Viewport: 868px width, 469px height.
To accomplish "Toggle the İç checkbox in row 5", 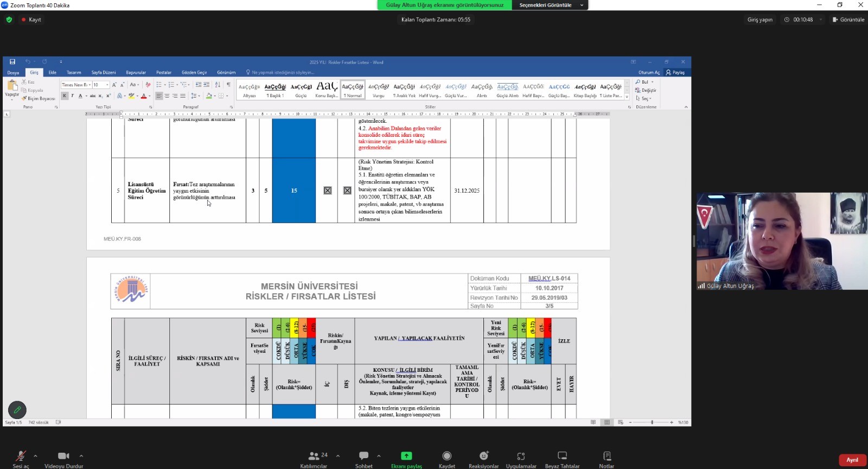I will (328, 191).
